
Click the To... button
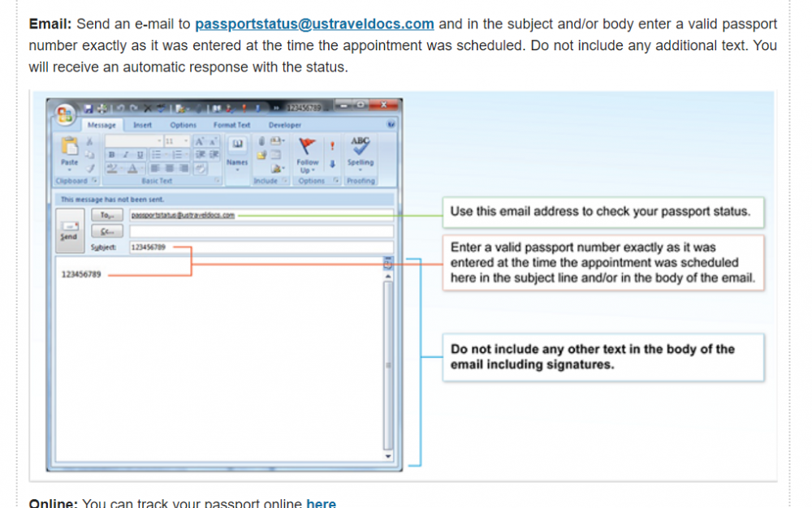pos(106,215)
